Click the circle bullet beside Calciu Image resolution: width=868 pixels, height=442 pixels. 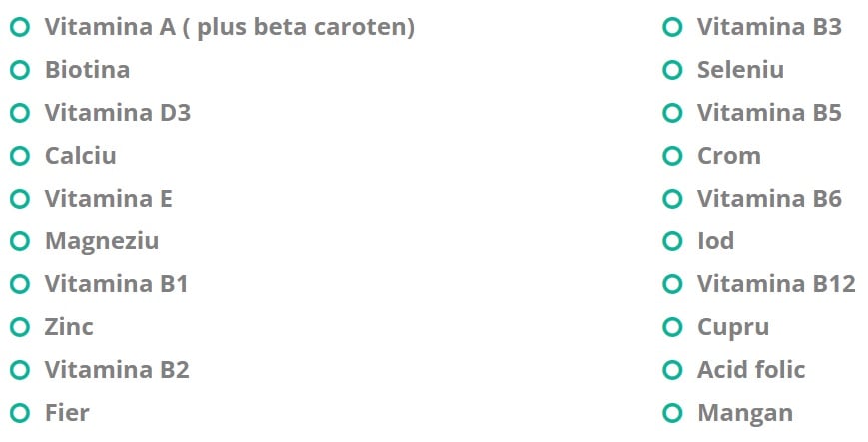tap(20, 156)
